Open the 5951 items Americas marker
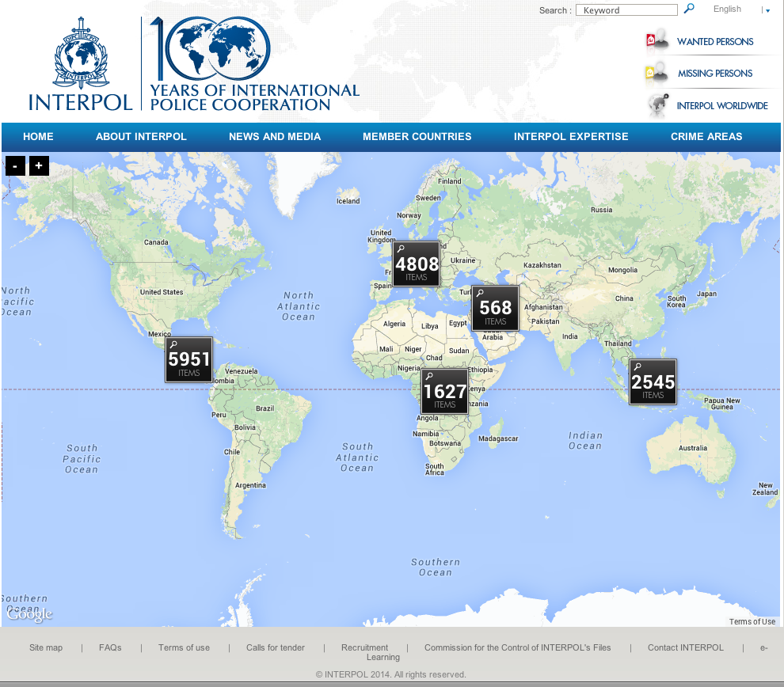The width and height of the screenshot is (784, 687). (189, 360)
